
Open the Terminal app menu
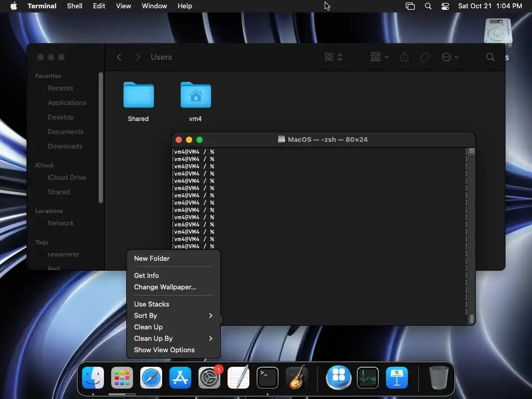tap(42, 6)
